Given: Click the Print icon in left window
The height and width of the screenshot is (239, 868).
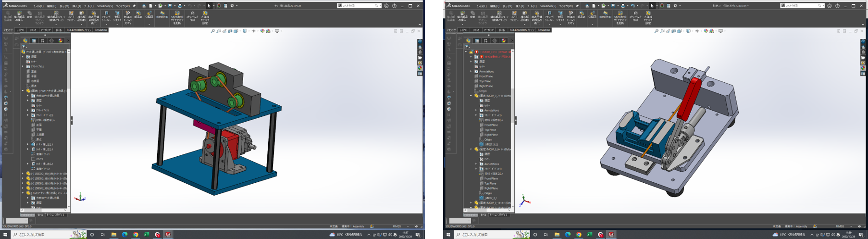Looking at the screenshot, I should [x=180, y=6].
